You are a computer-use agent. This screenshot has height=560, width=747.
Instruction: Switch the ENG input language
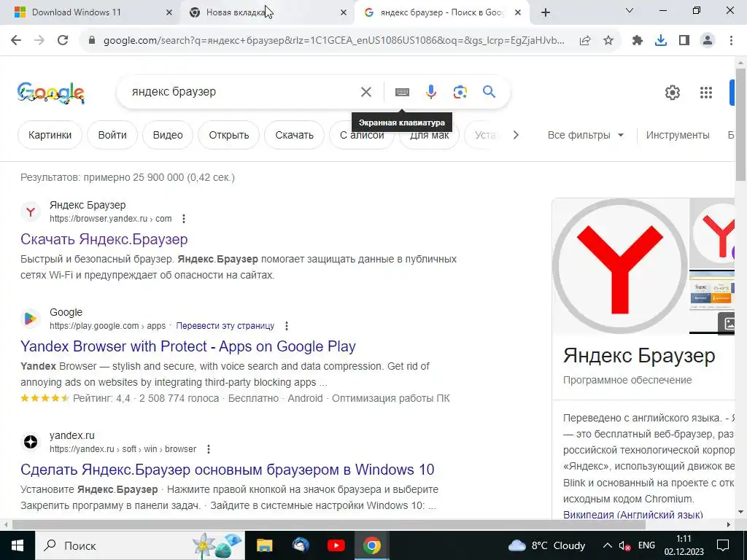pos(646,545)
